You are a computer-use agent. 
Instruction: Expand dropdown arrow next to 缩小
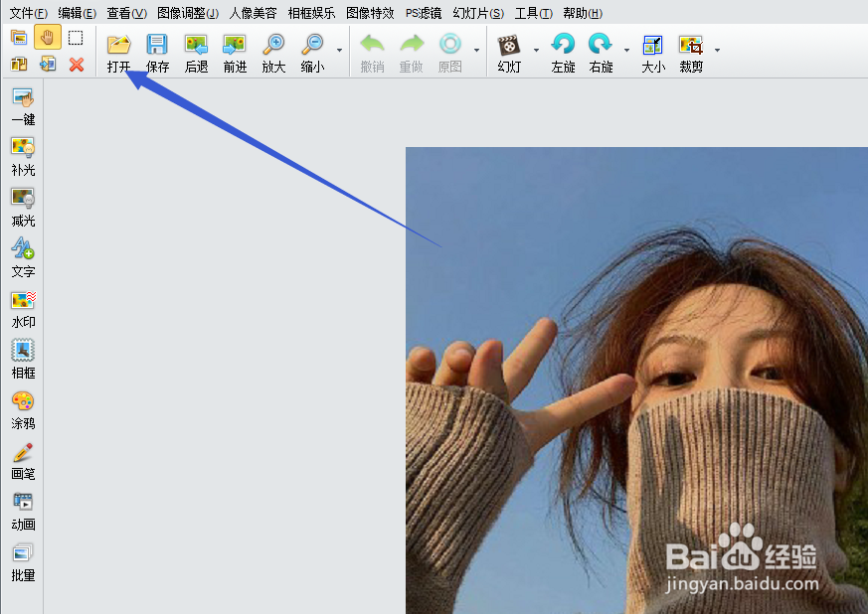pyautogui.click(x=339, y=51)
